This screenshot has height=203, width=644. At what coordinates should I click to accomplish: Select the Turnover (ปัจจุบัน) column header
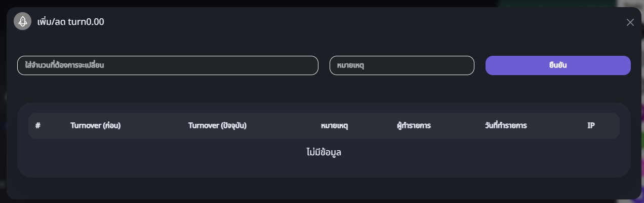[x=217, y=125]
